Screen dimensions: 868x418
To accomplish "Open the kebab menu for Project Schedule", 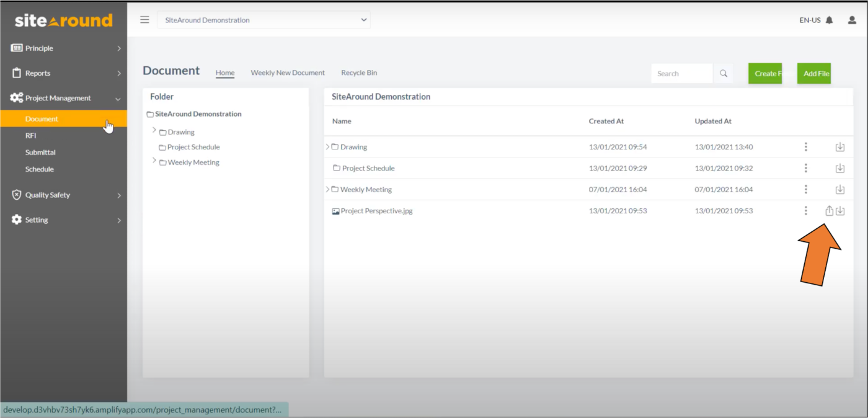I will pyautogui.click(x=805, y=167).
